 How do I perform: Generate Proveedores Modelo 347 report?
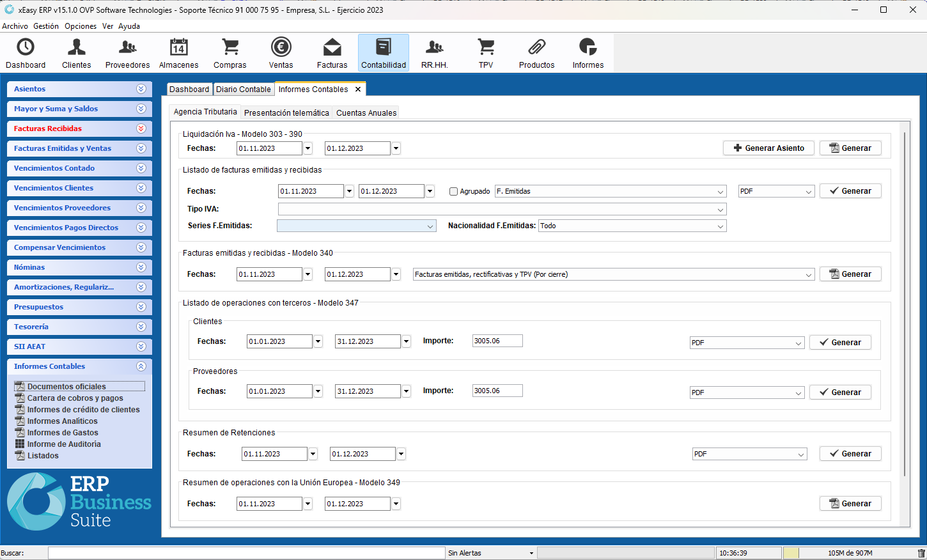point(840,392)
